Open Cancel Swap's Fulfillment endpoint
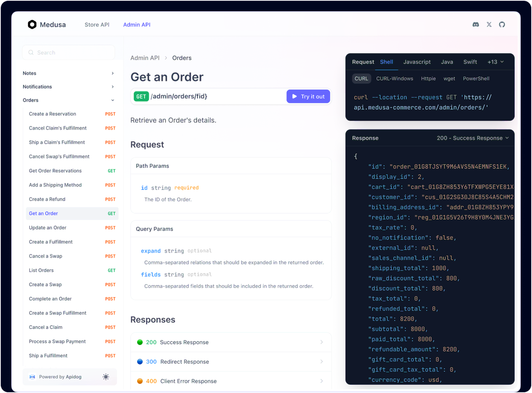Viewport: 532px width, 393px height. pyautogui.click(x=72, y=157)
